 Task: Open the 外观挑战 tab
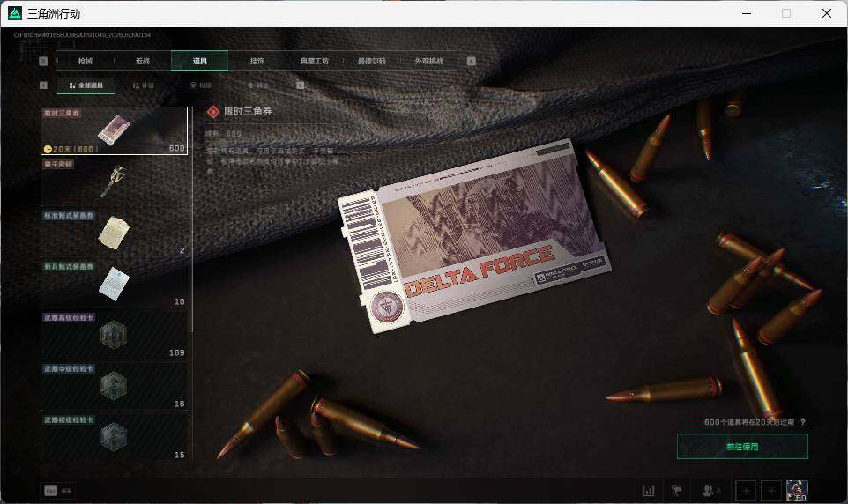coord(429,61)
